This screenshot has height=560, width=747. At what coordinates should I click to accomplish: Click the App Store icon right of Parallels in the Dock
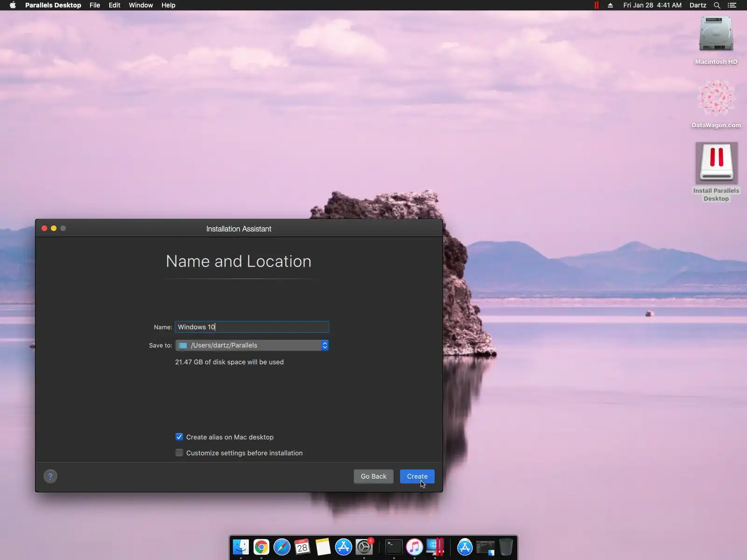[x=465, y=547]
